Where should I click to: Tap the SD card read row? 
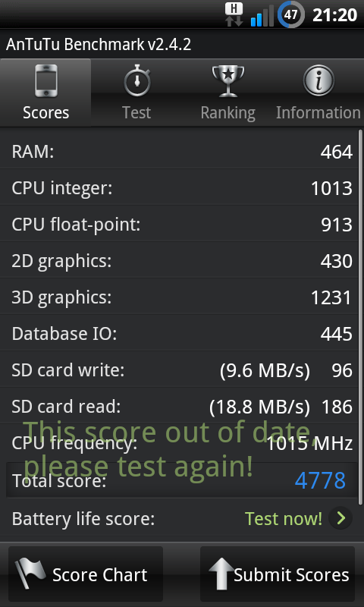[x=179, y=406]
